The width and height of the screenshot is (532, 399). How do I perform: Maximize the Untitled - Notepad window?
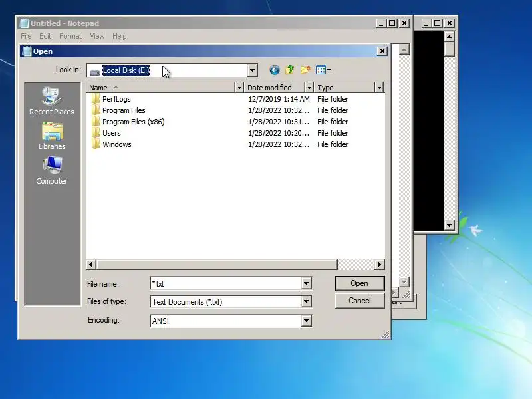coord(392,23)
